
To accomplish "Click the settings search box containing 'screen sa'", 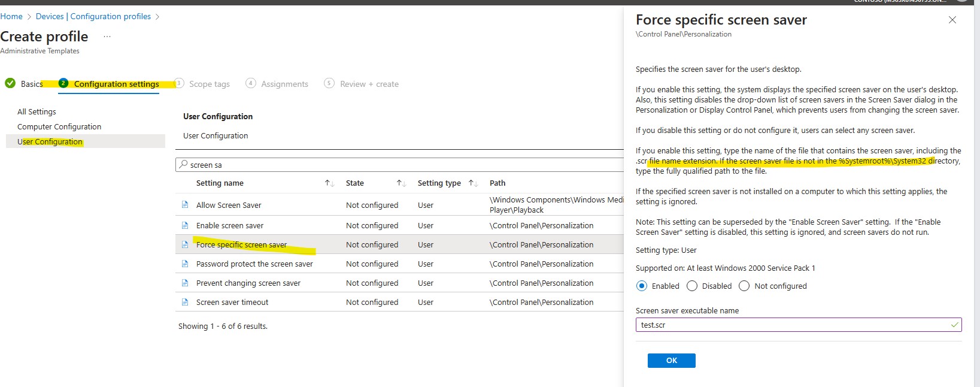I will [x=399, y=165].
